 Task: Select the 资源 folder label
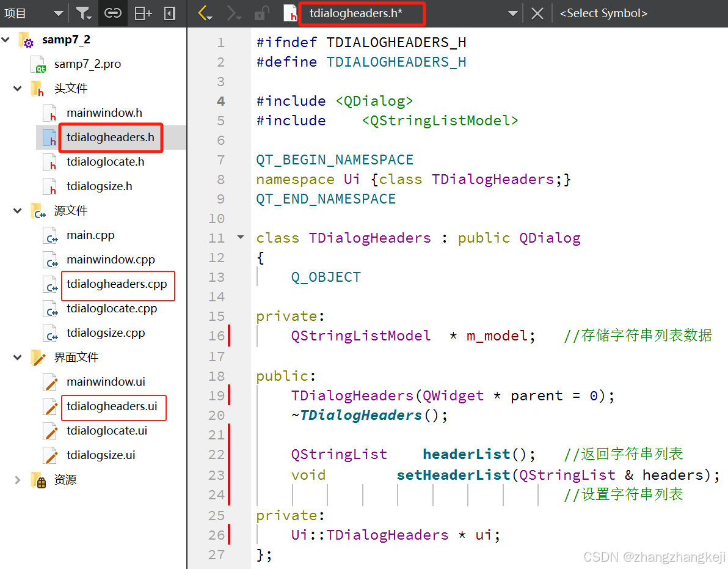(65, 480)
